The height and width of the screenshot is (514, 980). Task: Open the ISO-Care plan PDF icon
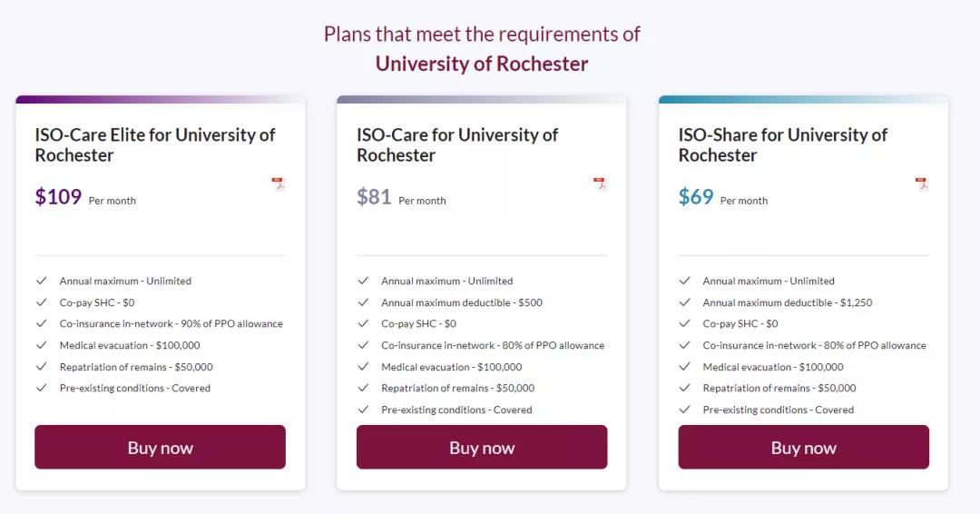point(600,184)
